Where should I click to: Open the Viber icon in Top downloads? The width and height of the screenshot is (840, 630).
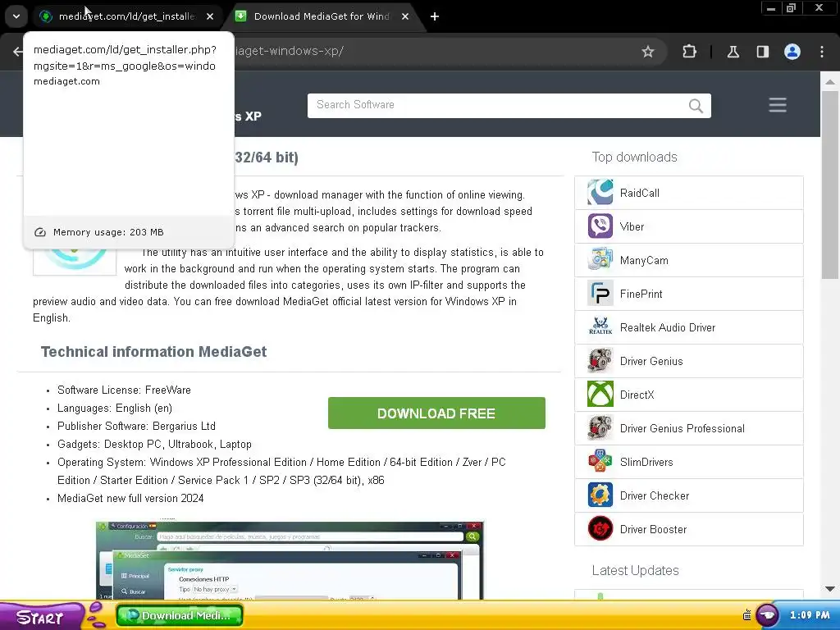tap(600, 226)
